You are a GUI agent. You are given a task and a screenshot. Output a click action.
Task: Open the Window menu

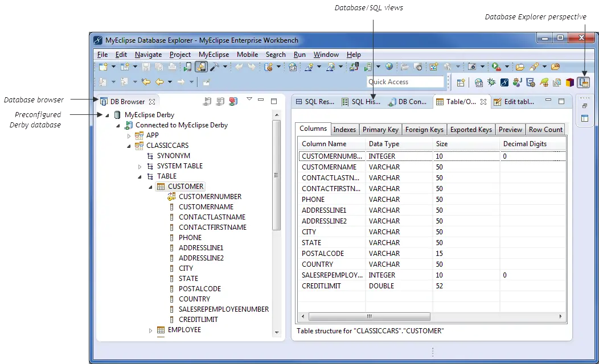pyautogui.click(x=326, y=55)
